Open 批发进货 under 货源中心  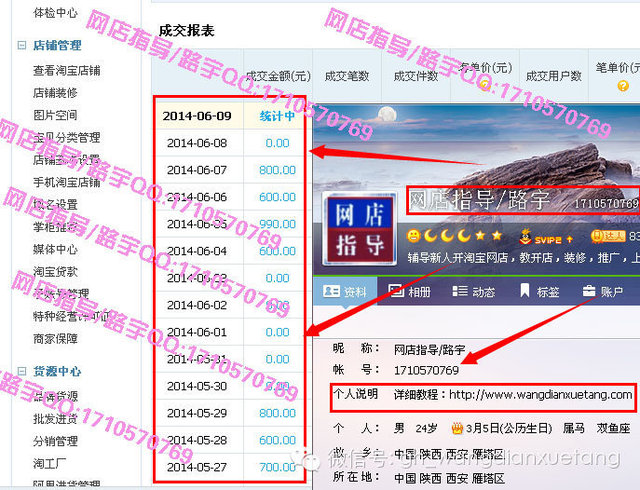[x=55, y=419]
